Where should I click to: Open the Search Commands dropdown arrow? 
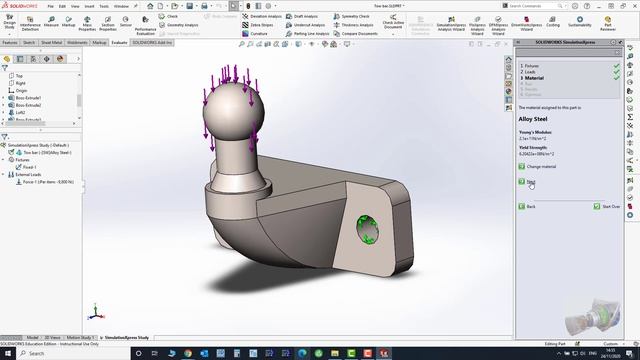567,6
